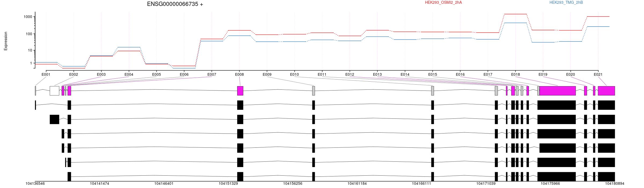Viewport: 644px width, 188px height.
Task: Select exon label E003
Action: click(101, 74)
